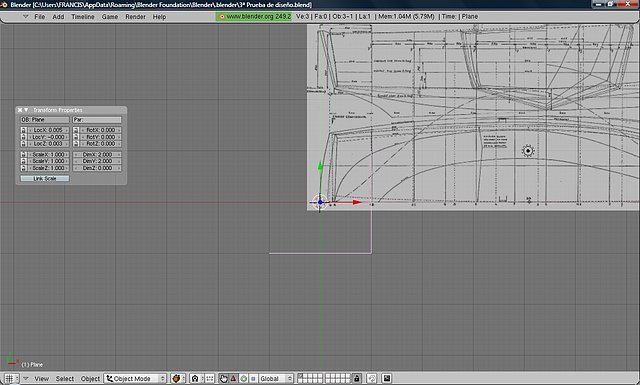Select the scale manipulator square icon
Screen dimensions: 640x385
(253, 378)
